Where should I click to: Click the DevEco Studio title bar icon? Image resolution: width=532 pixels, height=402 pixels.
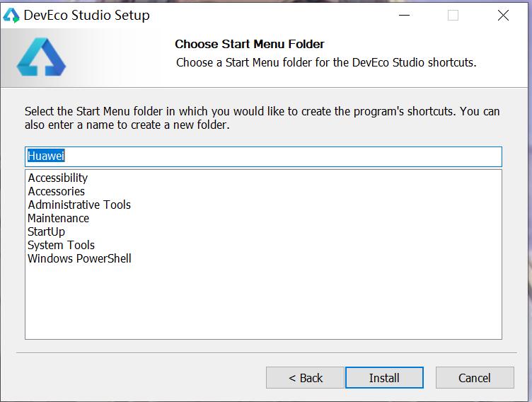pos(11,15)
